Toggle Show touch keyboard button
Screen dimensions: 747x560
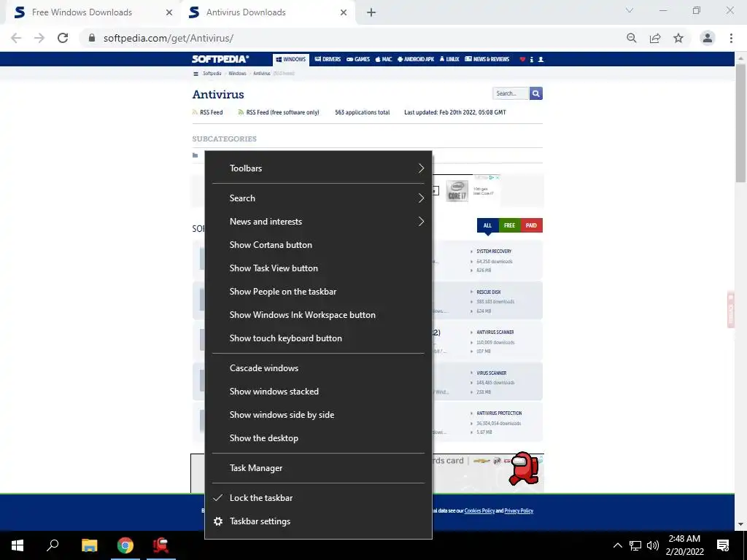[318, 338]
